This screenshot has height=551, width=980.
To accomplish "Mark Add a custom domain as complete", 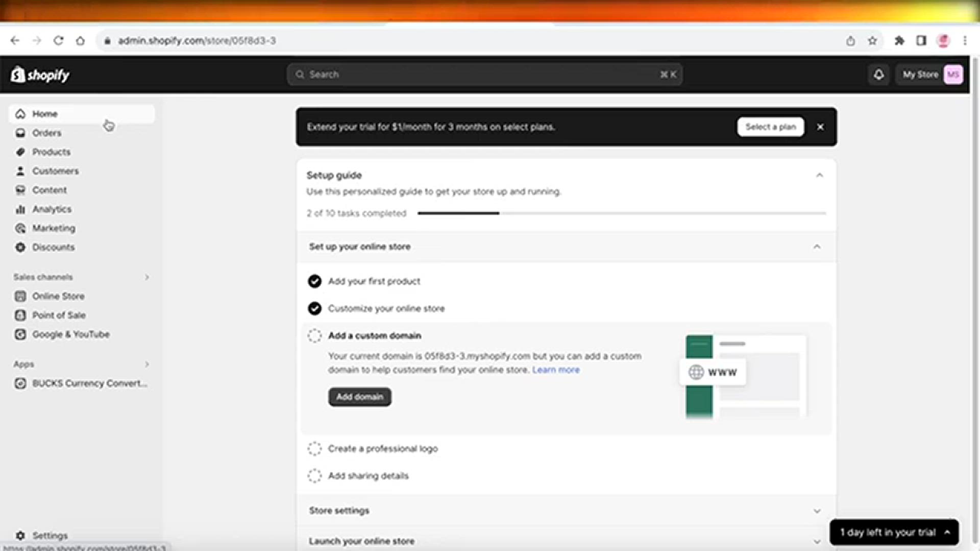I will [314, 336].
